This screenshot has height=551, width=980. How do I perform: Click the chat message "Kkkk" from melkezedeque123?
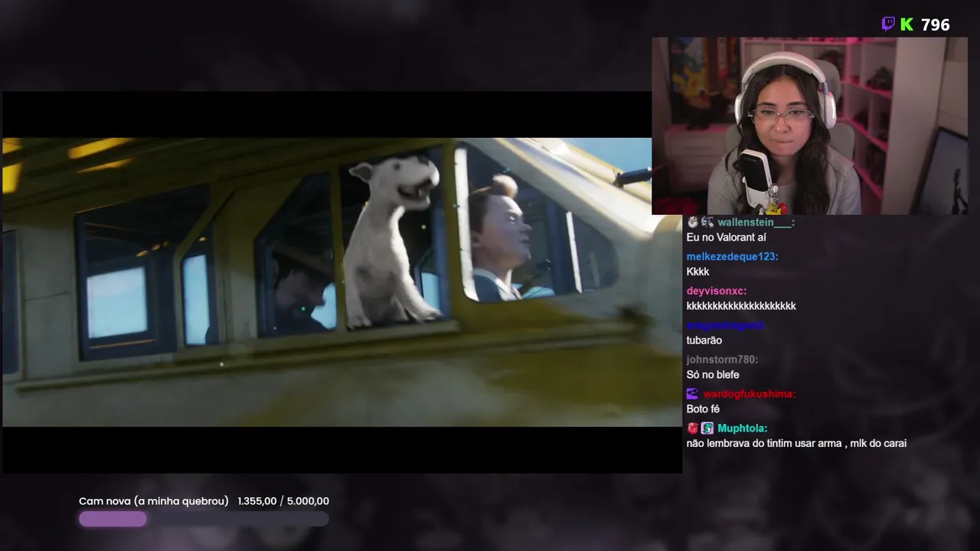coord(698,272)
